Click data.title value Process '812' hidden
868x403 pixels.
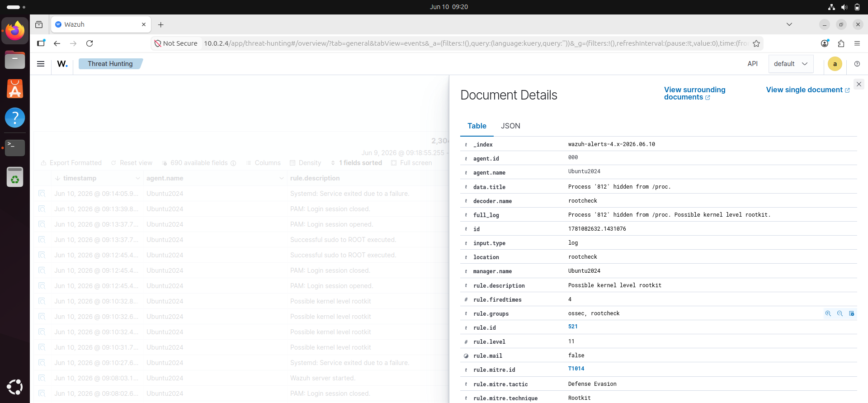[619, 187]
